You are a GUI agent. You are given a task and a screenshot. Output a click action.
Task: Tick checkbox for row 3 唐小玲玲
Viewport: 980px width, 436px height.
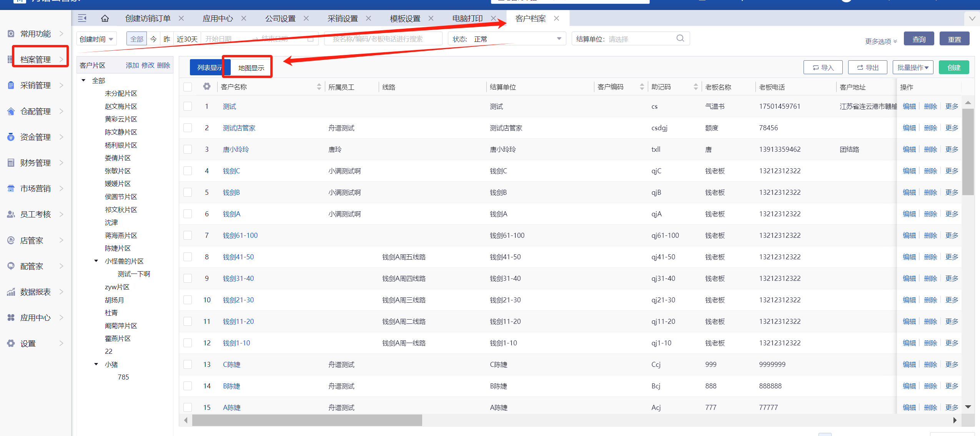pyautogui.click(x=188, y=149)
